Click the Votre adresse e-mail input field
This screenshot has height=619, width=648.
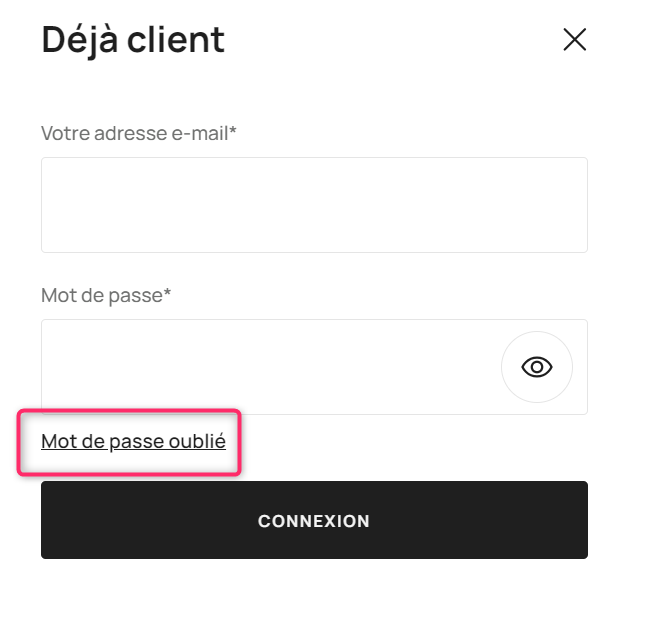314,205
